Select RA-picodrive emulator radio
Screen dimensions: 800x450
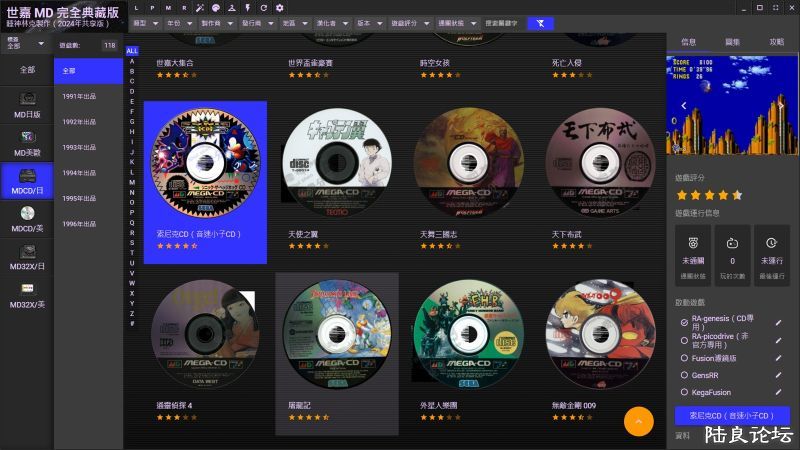pyautogui.click(x=684, y=340)
